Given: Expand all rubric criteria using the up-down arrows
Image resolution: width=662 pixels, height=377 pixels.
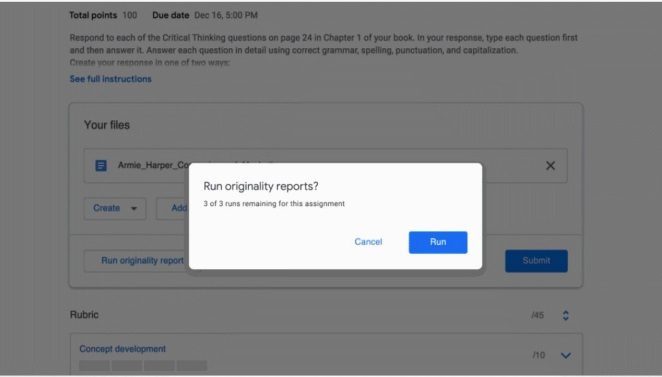Looking at the screenshot, I should [565, 315].
